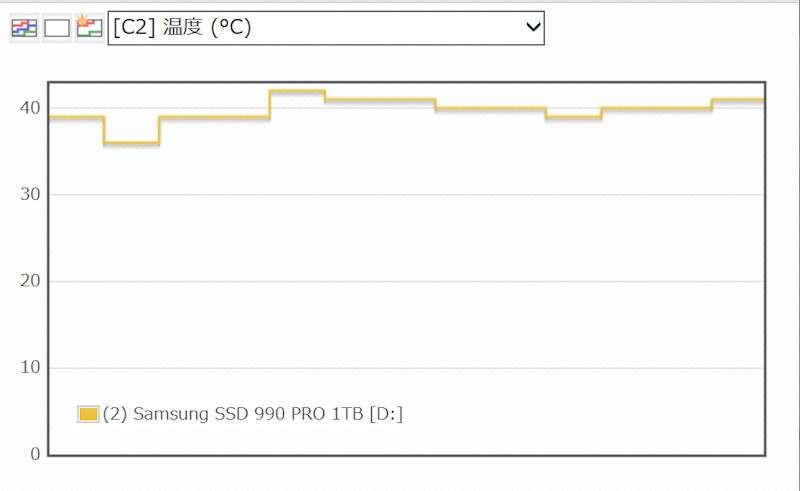Click the highest peak of temperature line
The width and height of the screenshot is (800, 491).
point(297,91)
